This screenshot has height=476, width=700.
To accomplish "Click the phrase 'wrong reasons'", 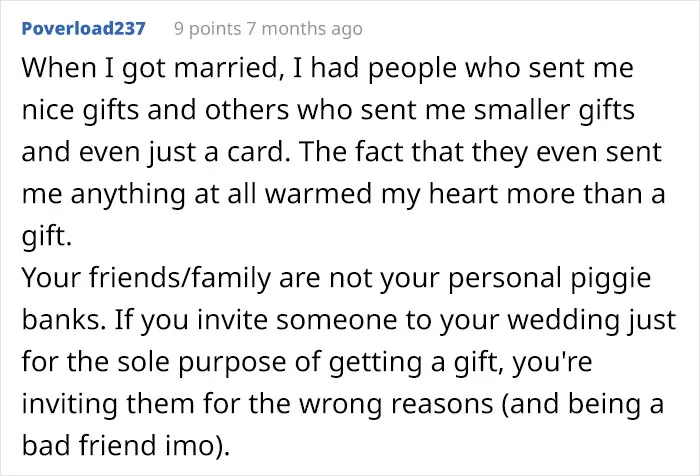I will coord(396,404).
